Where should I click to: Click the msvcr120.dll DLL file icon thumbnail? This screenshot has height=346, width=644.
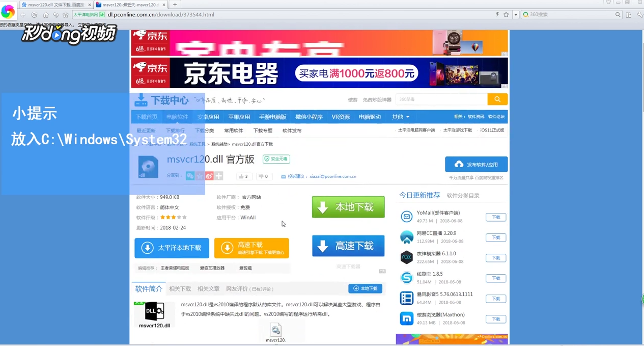pyautogui.click(x=154, y=312)
